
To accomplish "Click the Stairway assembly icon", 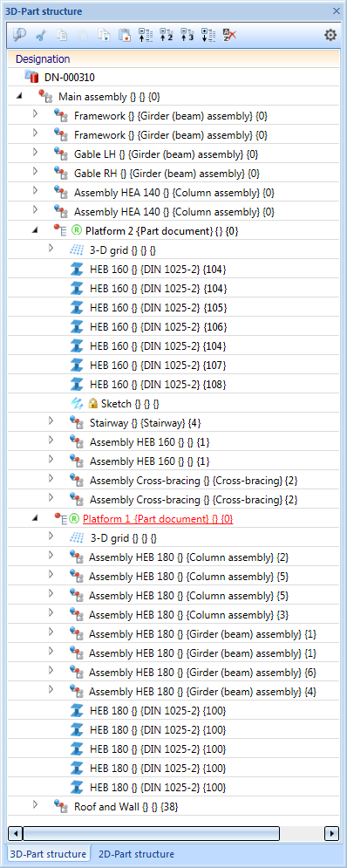I will coord(77,423).
